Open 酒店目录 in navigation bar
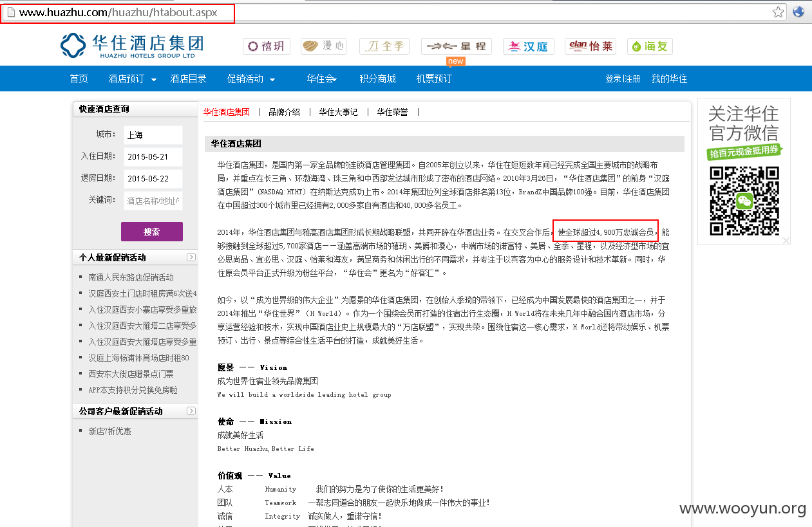Image resolution: width=812 pixels, height=527 pixels. pyautogui.click(x=188, y=79)
